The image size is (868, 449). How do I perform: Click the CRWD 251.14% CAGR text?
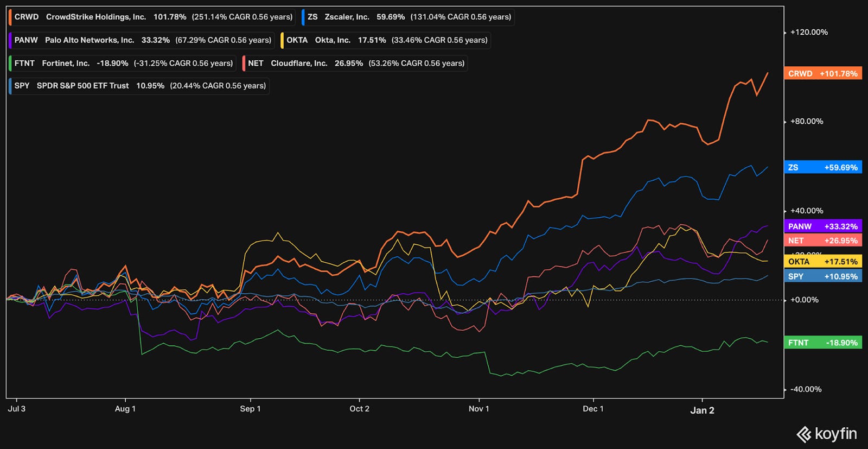(x=242, y=17)
